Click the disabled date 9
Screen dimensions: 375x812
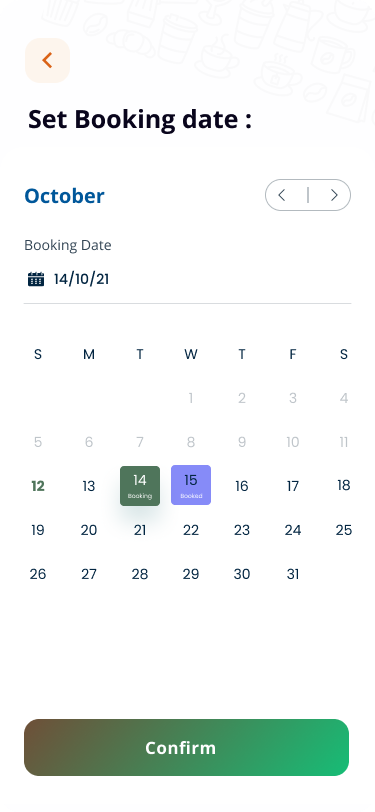[x=242, y=442]
